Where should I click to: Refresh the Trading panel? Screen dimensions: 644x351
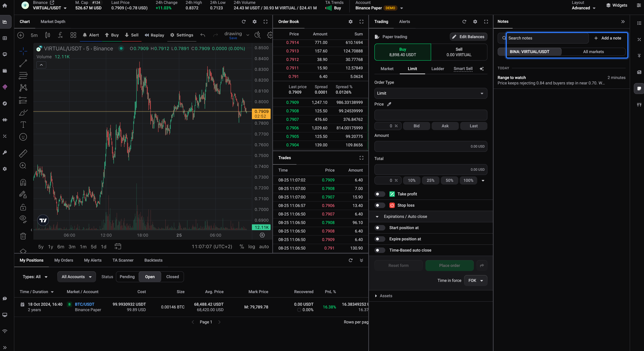click(464, 21)
